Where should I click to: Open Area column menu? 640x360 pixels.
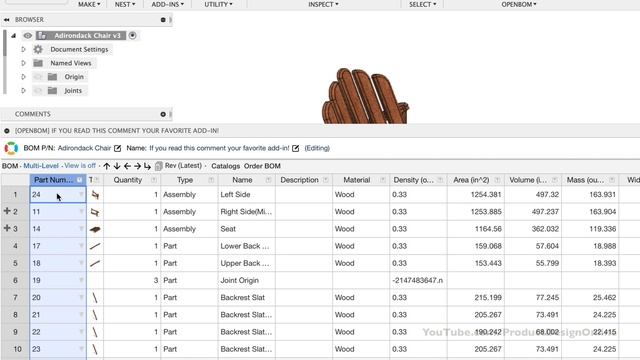point(497,180)
